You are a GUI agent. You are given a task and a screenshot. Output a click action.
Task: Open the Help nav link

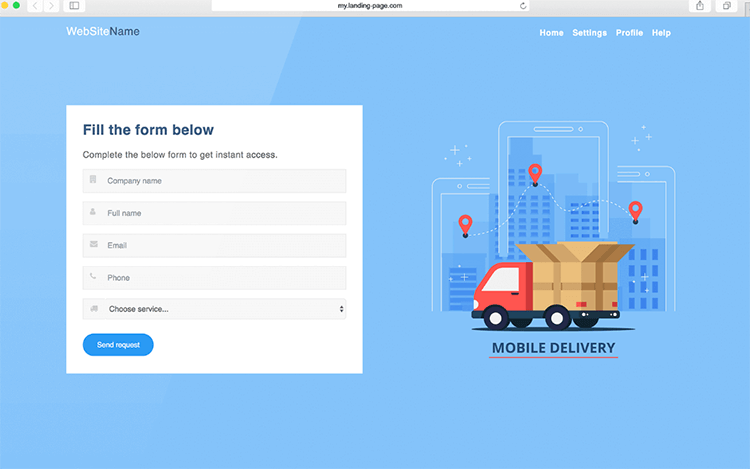661,33
